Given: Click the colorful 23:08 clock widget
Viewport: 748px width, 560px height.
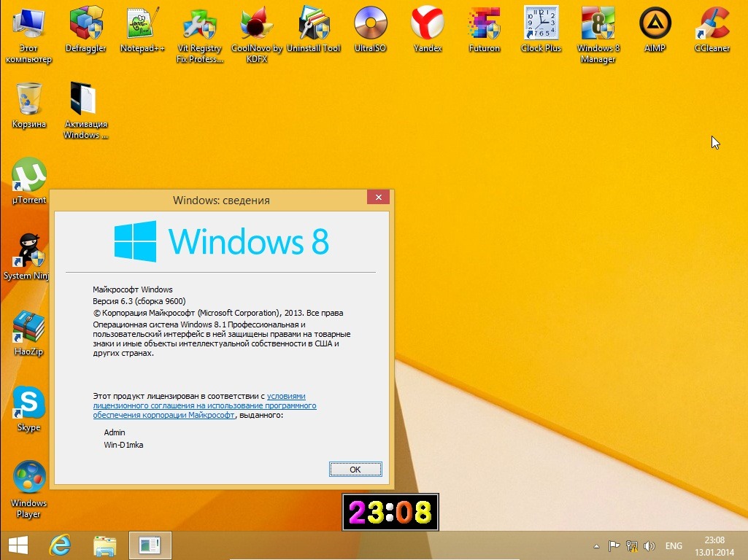Looking at the screenshot, I should tap(390, 513).
